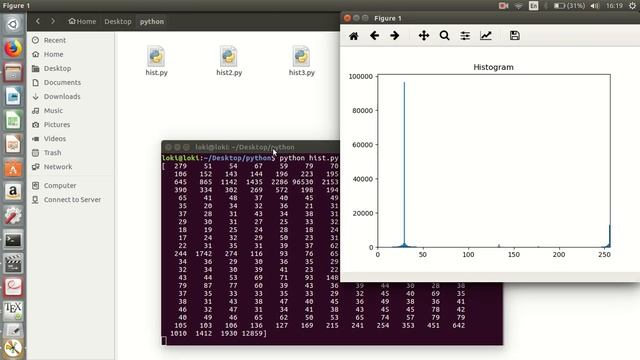Open the volume sound indicator
This screenshot has width=640, height=360.
(595, 6)
